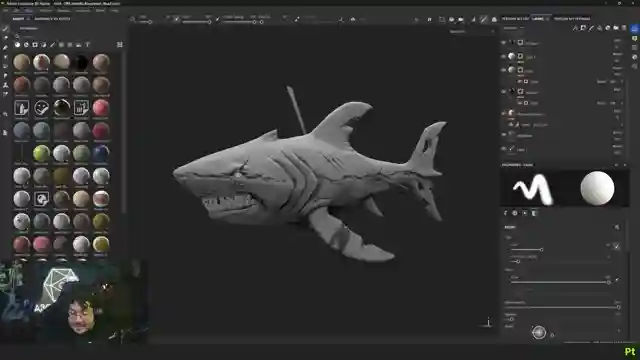The height and width of the screenshot is (360, 640).
Task: Switch to the Layers tab
Action: [538, 18]
